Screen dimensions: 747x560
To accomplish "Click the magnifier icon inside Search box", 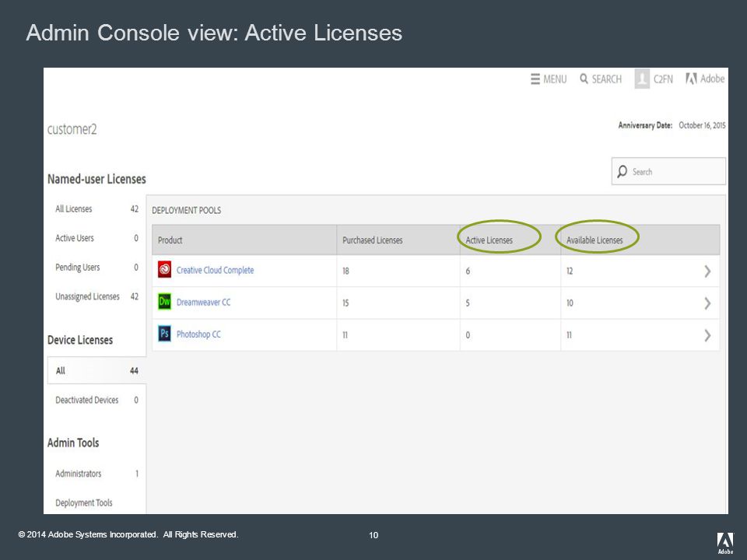I will [622, 171].
